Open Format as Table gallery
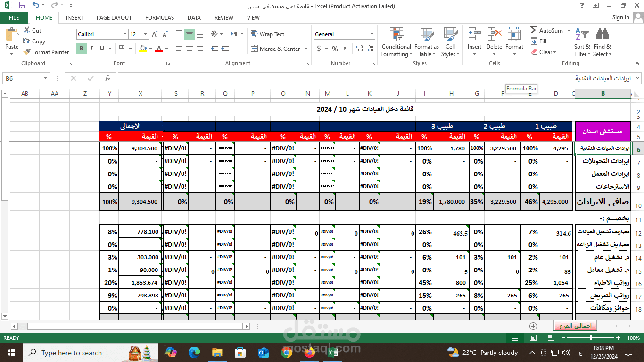 (x=427, y=42)
